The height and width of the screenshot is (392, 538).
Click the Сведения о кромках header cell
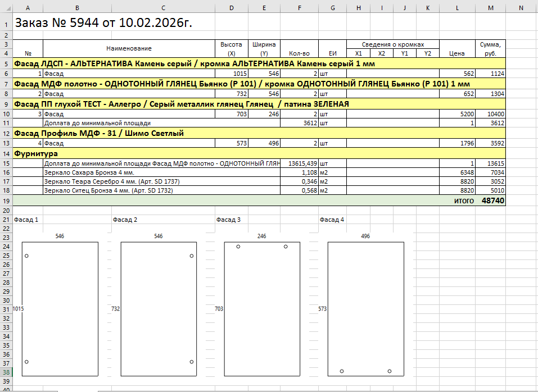392,44
